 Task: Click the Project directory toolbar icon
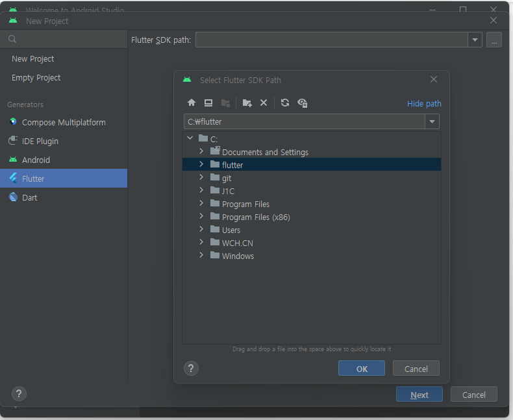click(225, 103)
